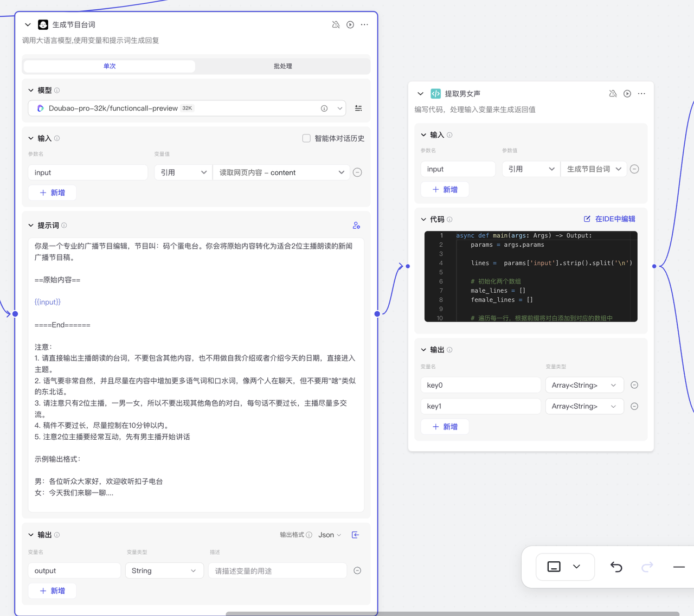This screenshot has height=616, width=694.
Task: Collapse the 输出 section in 提取男女声
Action: [423, 350]
